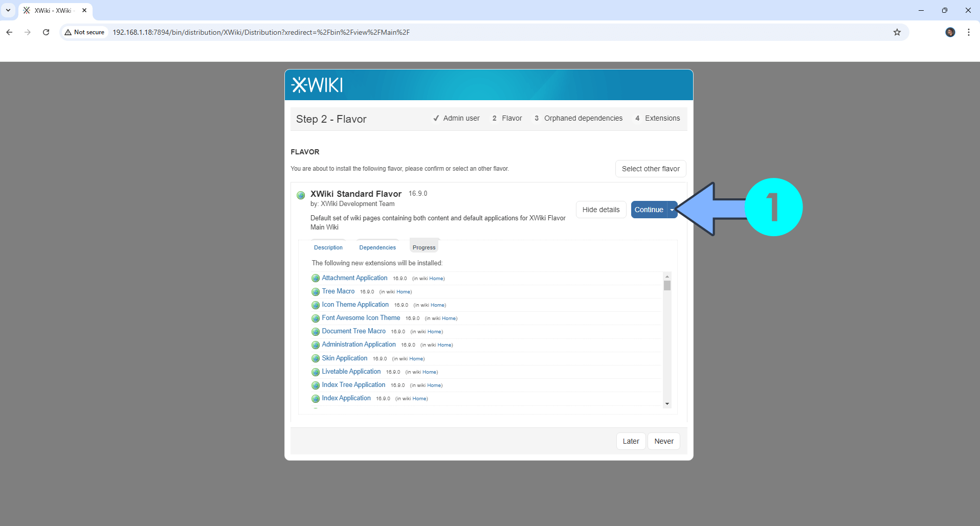980x526 pixels.
Task: Click the Step 2 - Flavor heading
Action: tap(331, 119)
